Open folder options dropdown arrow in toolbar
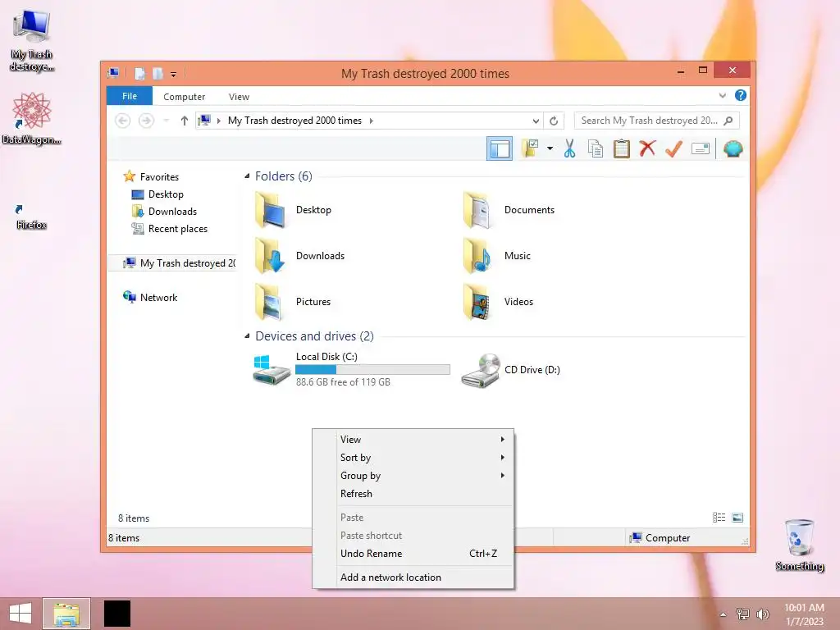840x630 pixels. pyautogui.click(x=550, y=148)
